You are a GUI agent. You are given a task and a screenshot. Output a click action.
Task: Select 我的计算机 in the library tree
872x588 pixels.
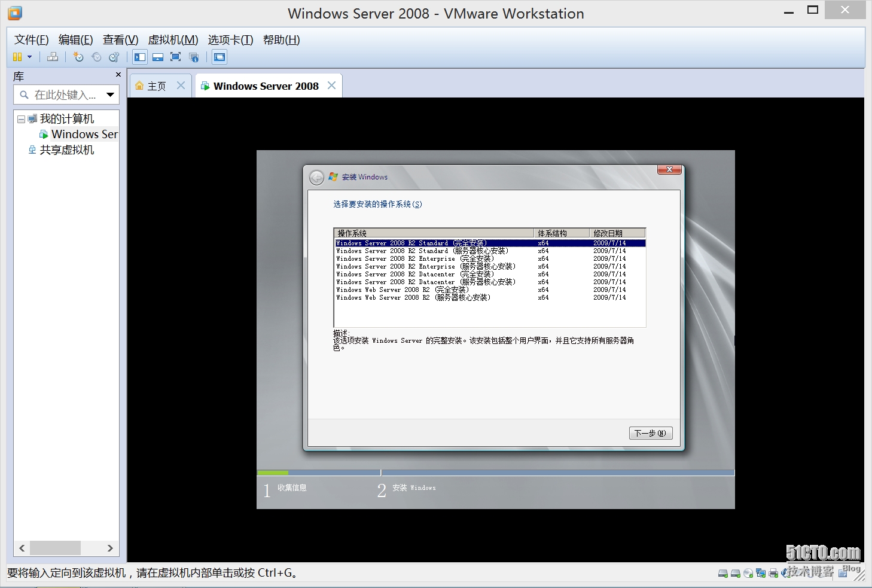66,119
